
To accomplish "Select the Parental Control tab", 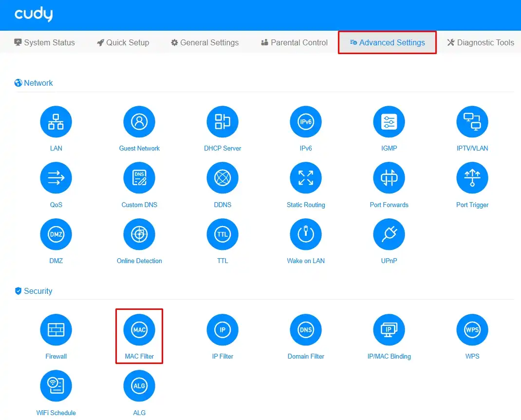I will click(295, 42).
